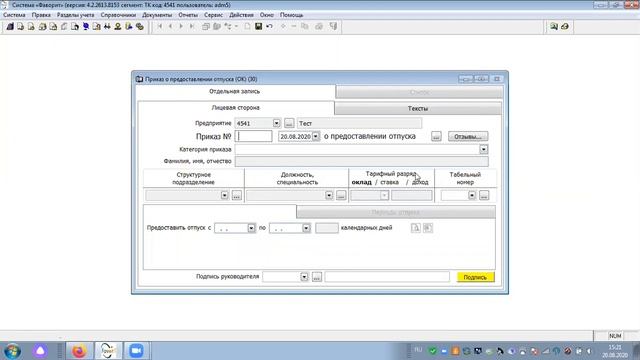This screenshot has height=360, width=640.
Task: Open the Отчеты menu
Action: 188,15
